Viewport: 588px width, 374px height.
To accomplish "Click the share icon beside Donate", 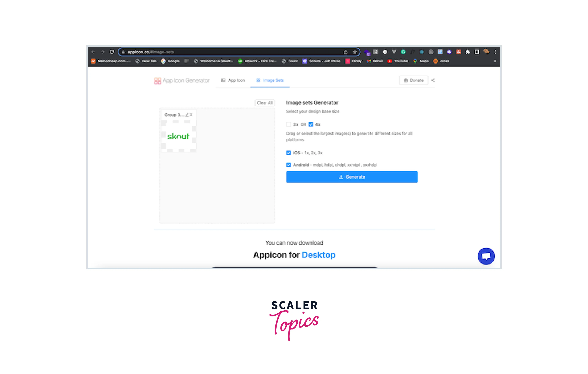I will (433, 80).
